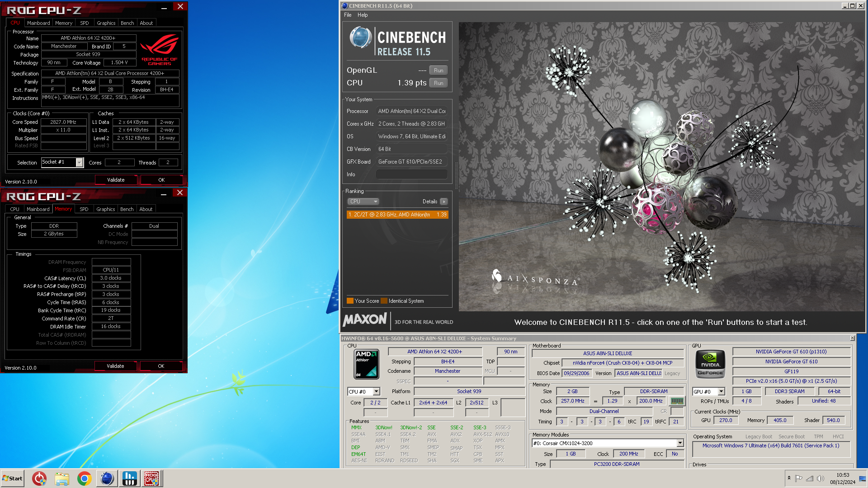Click the Info field in Cinebench
Viewport: 868px width, 488px height.
(x=411, y=174)
